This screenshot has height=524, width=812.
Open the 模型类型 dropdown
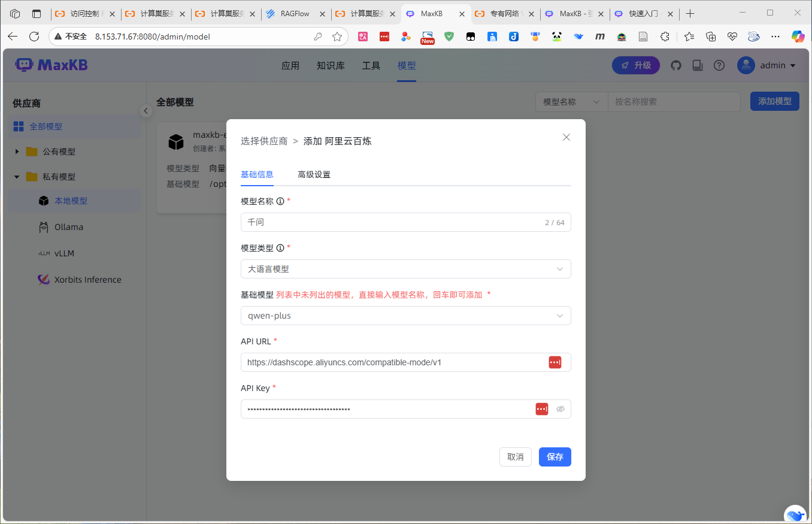tap(405, 269)
